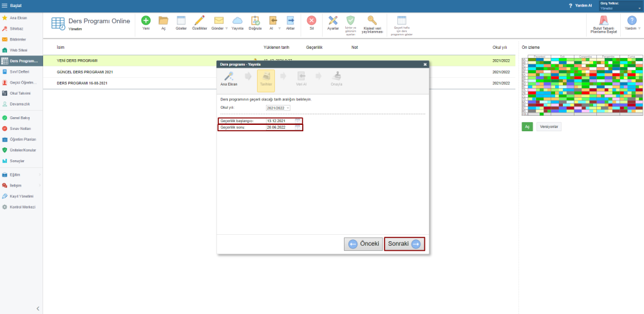Click the Kişisel veri yayınlanması key icon
This screenshot has width=644, height=314.
point(372,21)
